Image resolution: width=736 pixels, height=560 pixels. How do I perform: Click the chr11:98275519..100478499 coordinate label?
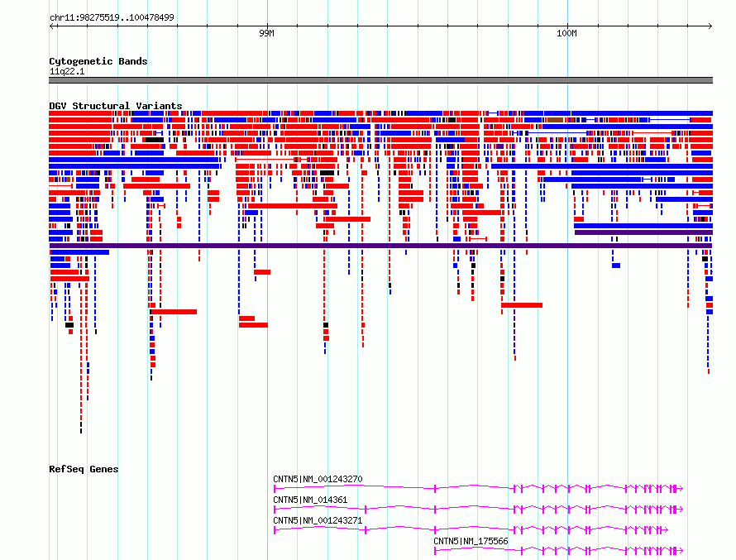(112, 17)
